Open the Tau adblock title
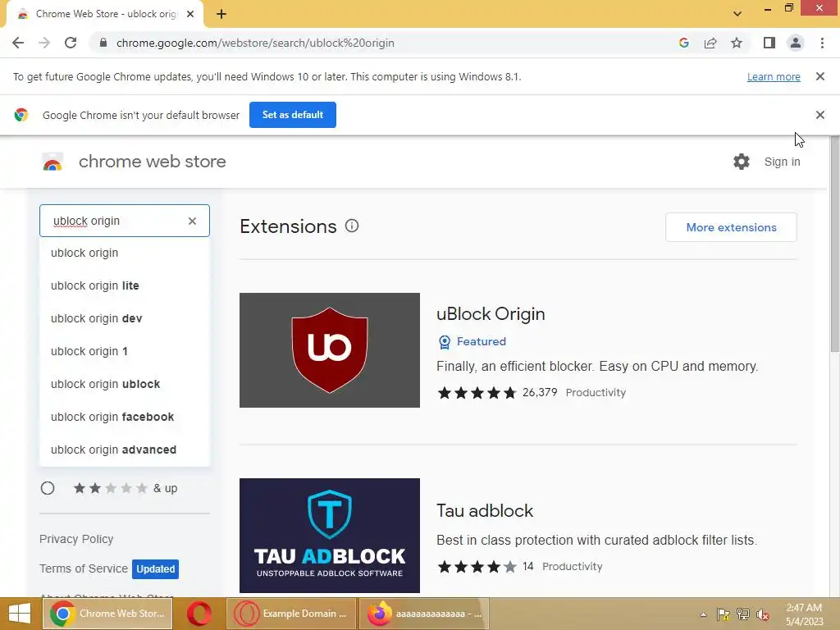 pyautogui.click(x=485, y=510)
